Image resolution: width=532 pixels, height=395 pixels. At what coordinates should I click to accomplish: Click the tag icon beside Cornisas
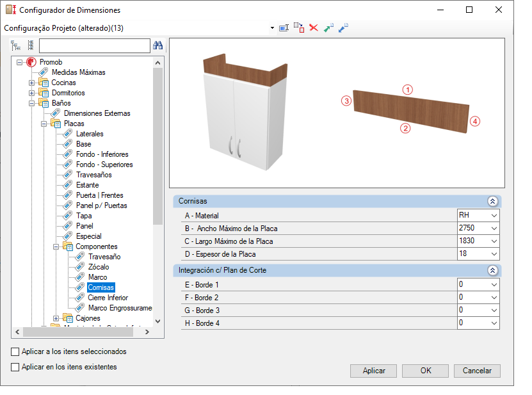[80, 287]
